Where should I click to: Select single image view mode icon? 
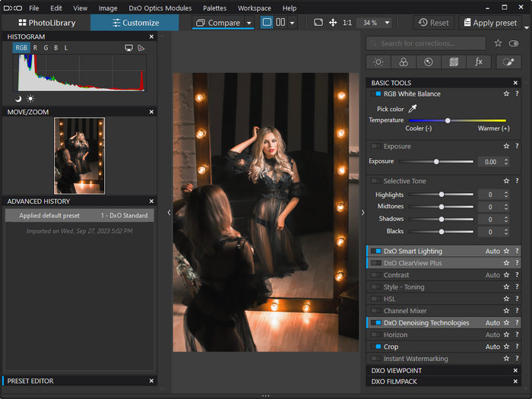[267, 23]
